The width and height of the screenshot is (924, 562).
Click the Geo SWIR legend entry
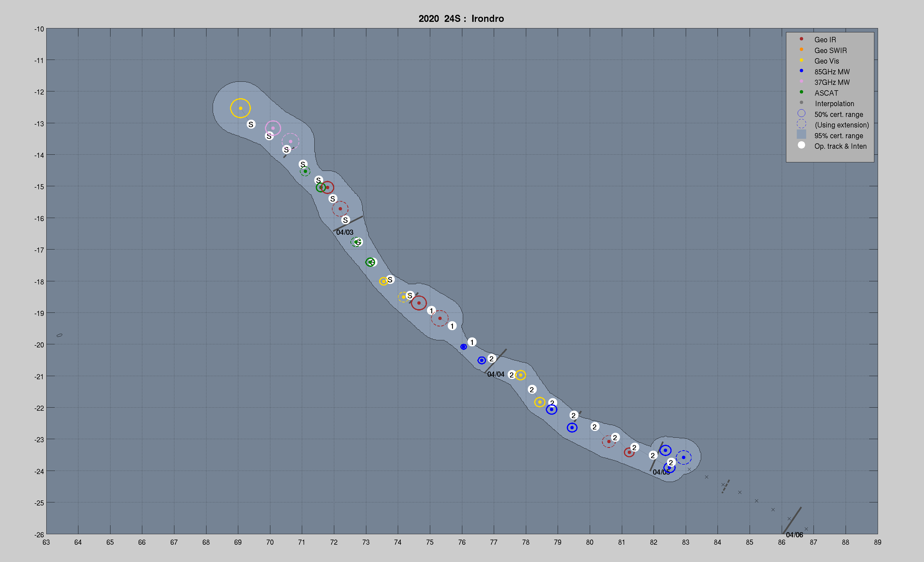coord(830,50)
